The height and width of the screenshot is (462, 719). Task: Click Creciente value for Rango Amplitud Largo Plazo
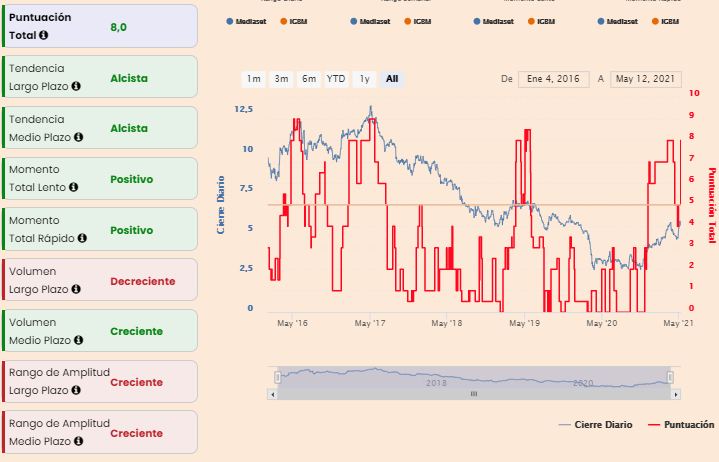point(136,382)
